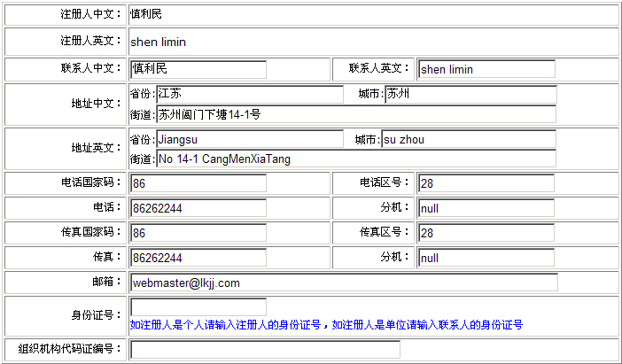Select the English city field su zhou
622x364 pixels.
(x=468, y=139)
